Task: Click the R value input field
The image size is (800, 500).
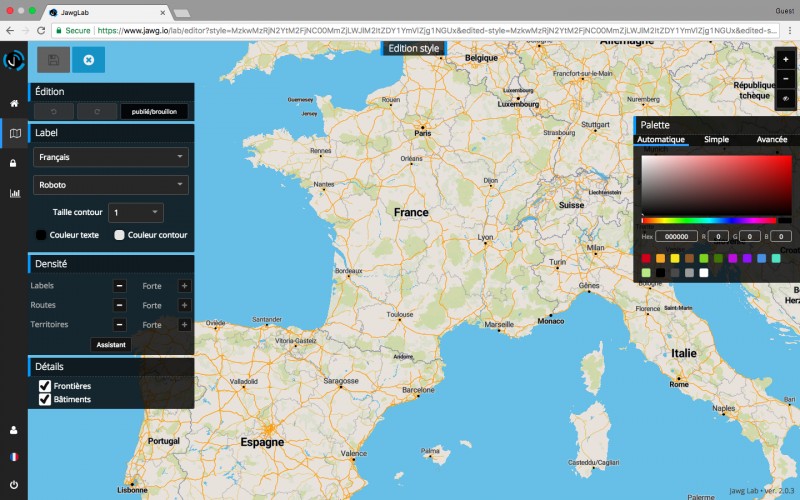Action: (718, 236)
